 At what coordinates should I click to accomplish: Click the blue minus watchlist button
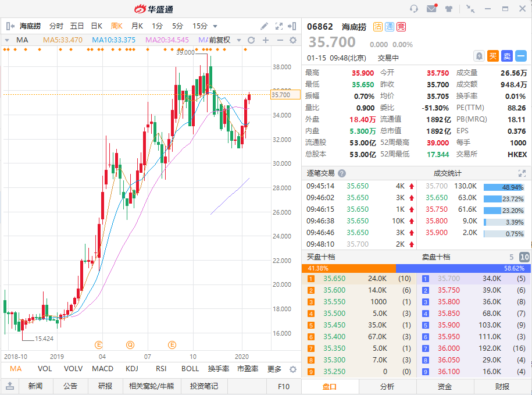(521, 56)
